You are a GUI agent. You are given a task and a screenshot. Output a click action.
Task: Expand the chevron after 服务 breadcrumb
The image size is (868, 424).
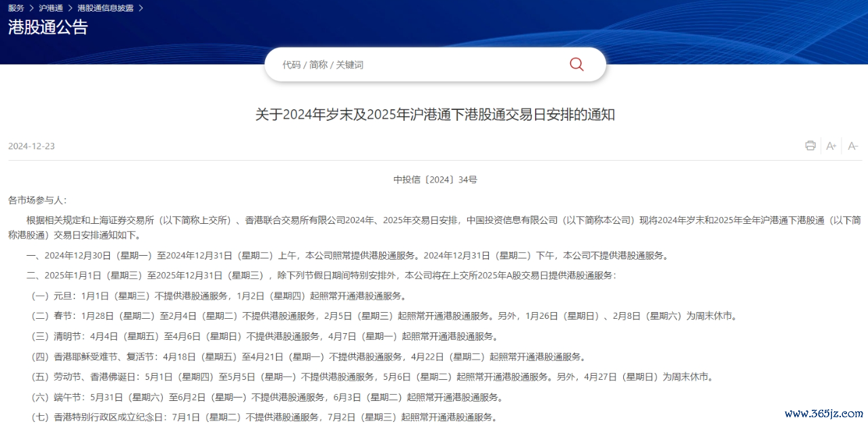31,8
